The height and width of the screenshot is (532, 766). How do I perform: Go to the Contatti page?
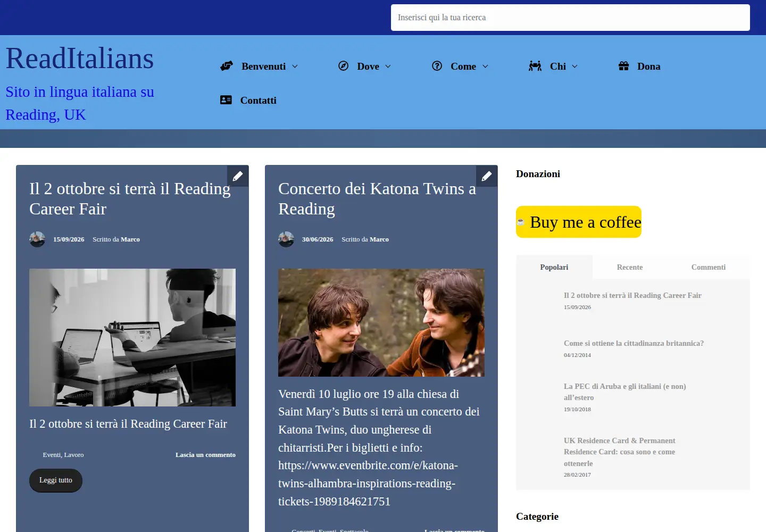pos(258,101)
